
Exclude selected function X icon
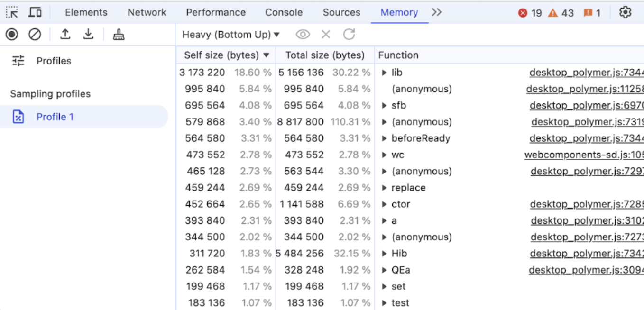click(326, 34)
